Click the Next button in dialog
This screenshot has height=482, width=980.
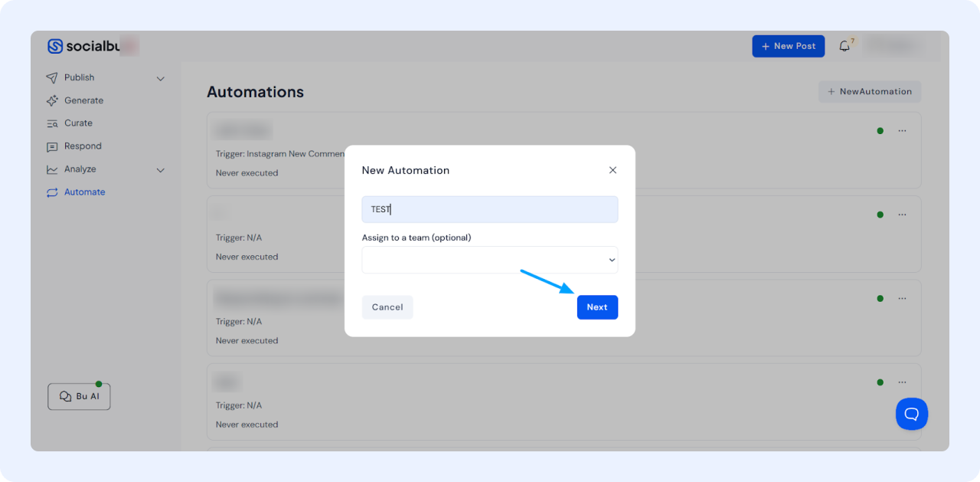tap(597, 307)
